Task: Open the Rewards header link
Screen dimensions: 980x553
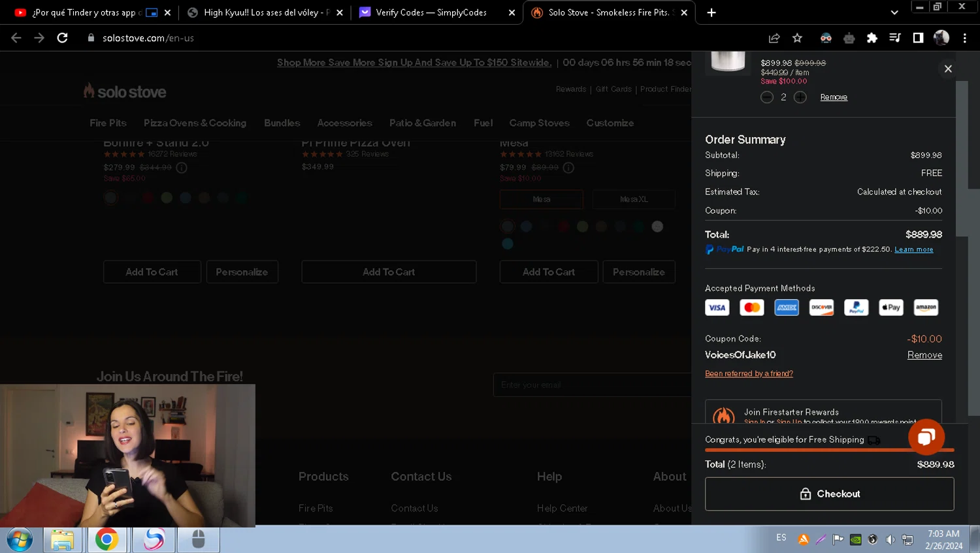Action: coord(571,89)
